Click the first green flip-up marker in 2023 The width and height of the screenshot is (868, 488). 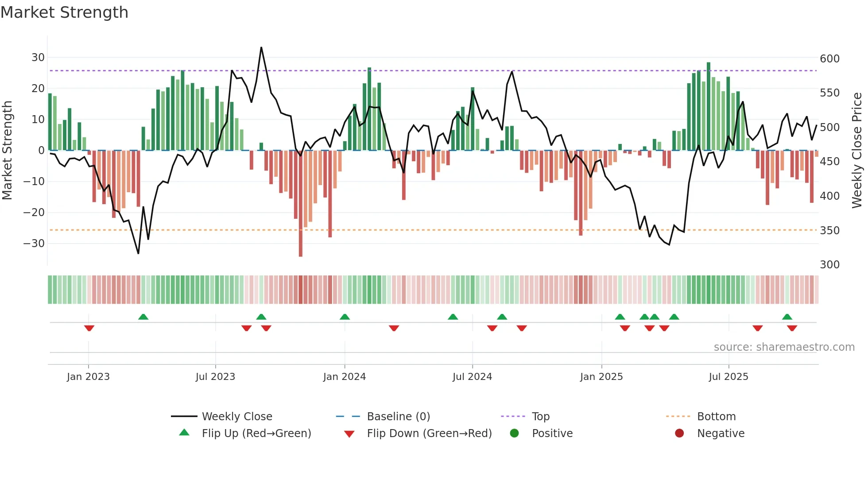click(143, 317)
